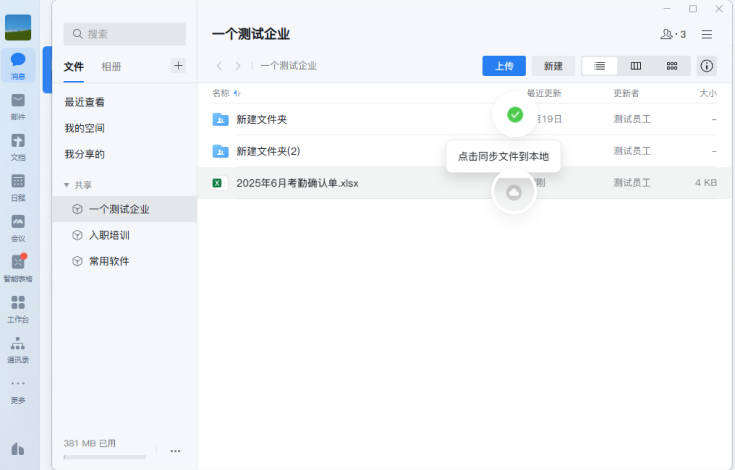Open the members icon showing 3
Viewport: 735px width, 470px height.
point(673,34)
